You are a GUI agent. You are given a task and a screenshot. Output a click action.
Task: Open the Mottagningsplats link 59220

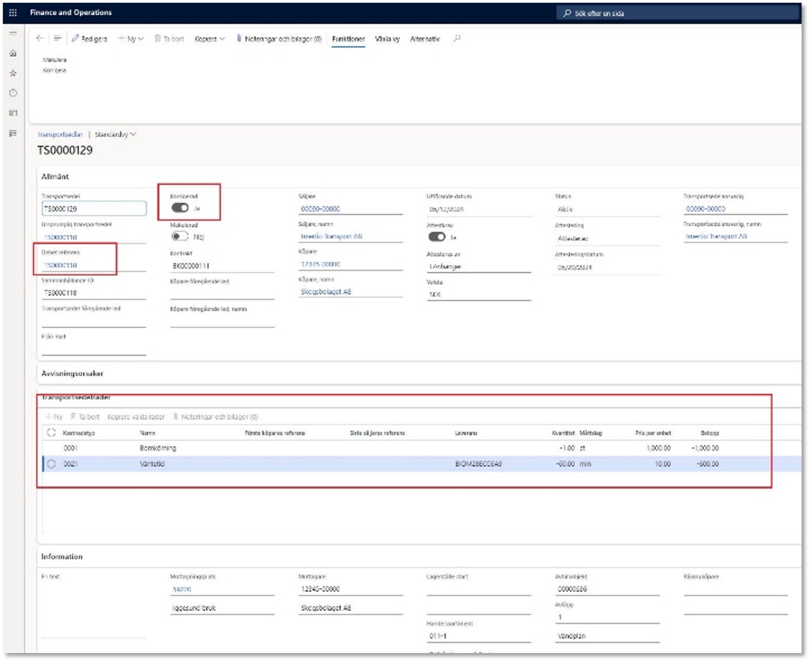[181, 590]
